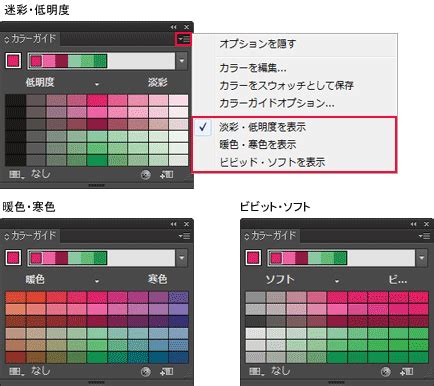Click the swatch library limit icon in the 低明度/淡彩 panel
This screenshot has height=386, width=434.
point(16,175)
